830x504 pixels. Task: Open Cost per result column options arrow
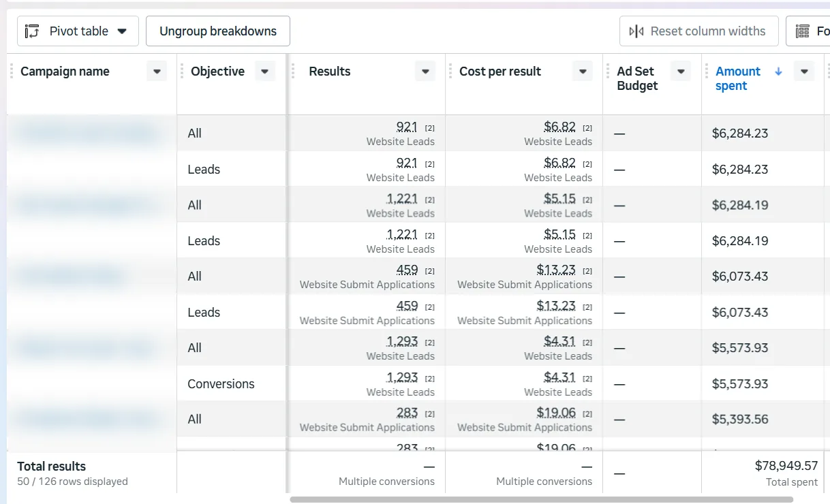[x=583, y=72]
